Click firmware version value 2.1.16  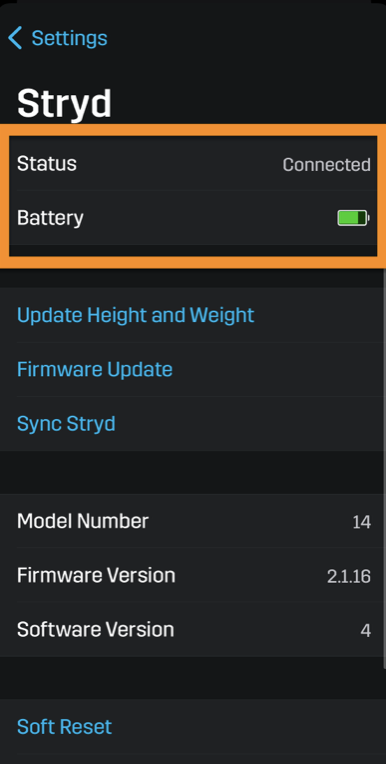(349, 577)
